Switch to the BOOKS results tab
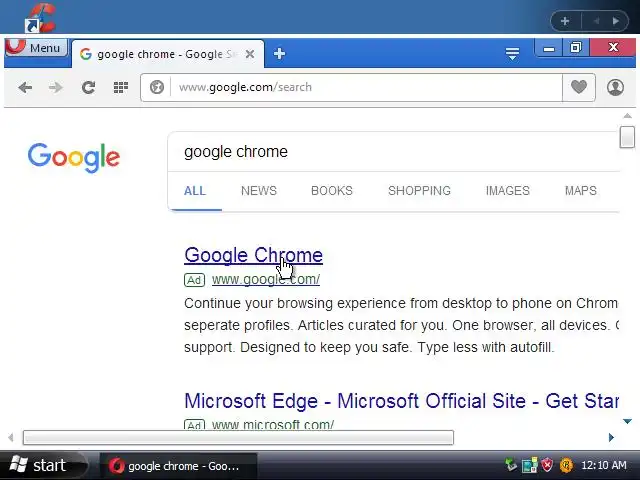 coord(332,191)
